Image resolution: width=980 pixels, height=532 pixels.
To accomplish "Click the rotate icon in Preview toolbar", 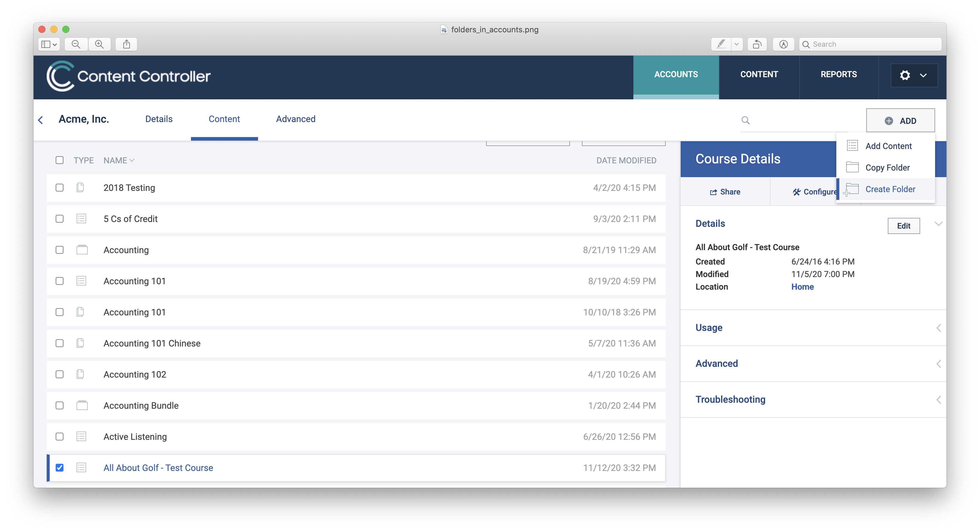I will (757, 44).
